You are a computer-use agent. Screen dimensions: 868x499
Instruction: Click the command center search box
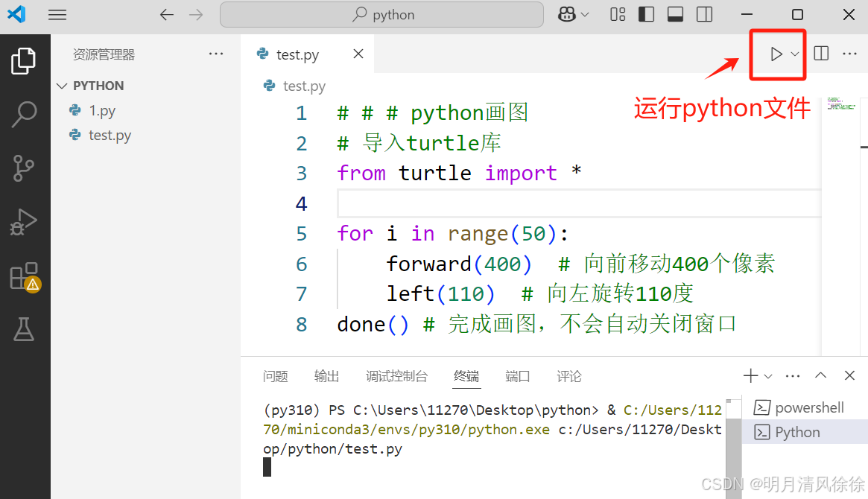[x=381, y=14]
